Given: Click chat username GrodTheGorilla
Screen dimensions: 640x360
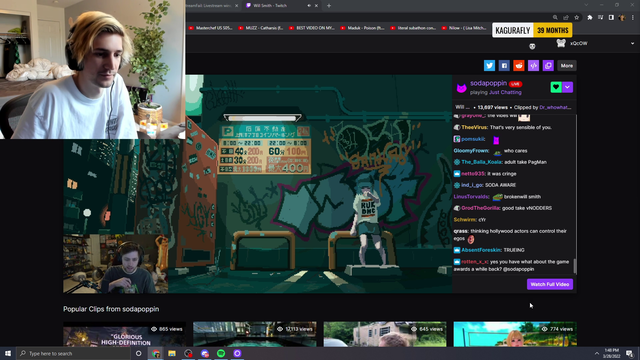Looking at the screenshot, I should click(480, 208).
